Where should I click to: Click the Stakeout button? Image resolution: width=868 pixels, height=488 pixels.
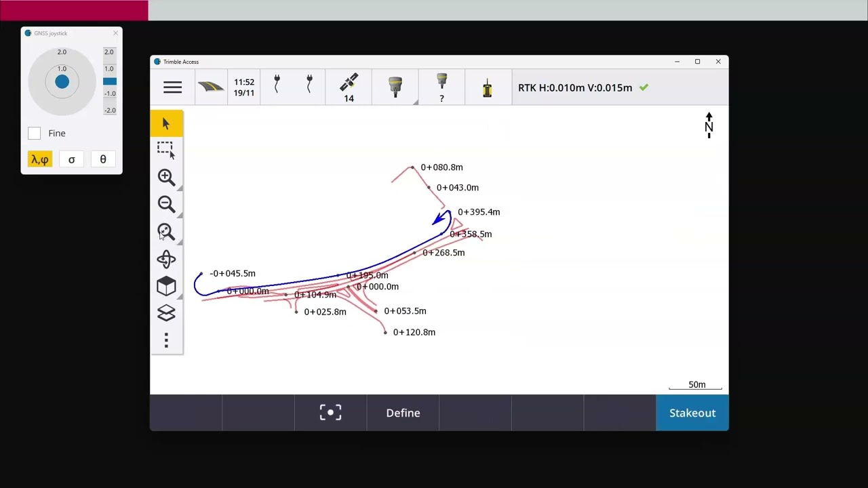click(692, 413)
